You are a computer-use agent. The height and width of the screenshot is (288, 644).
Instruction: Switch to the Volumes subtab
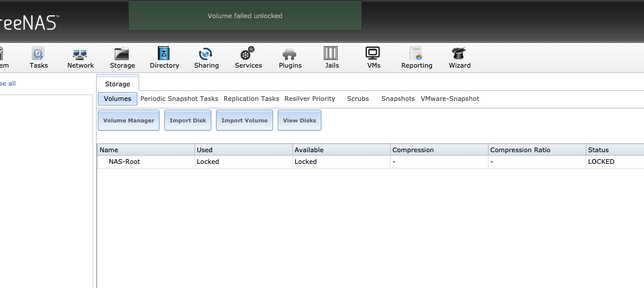coord(118,99)
